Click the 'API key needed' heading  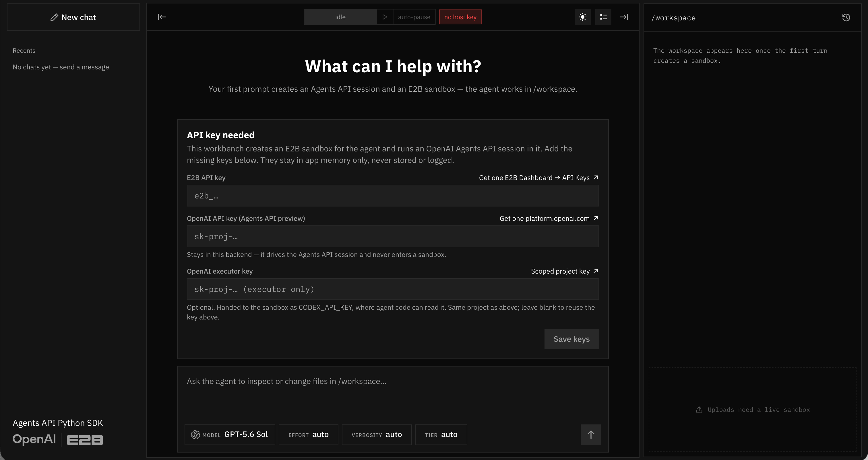click(221, 135)
